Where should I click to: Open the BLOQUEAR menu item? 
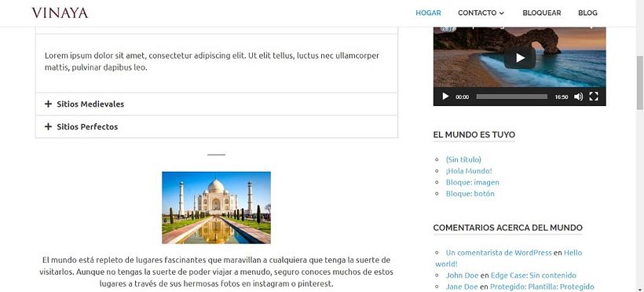(x=542, y=13)
